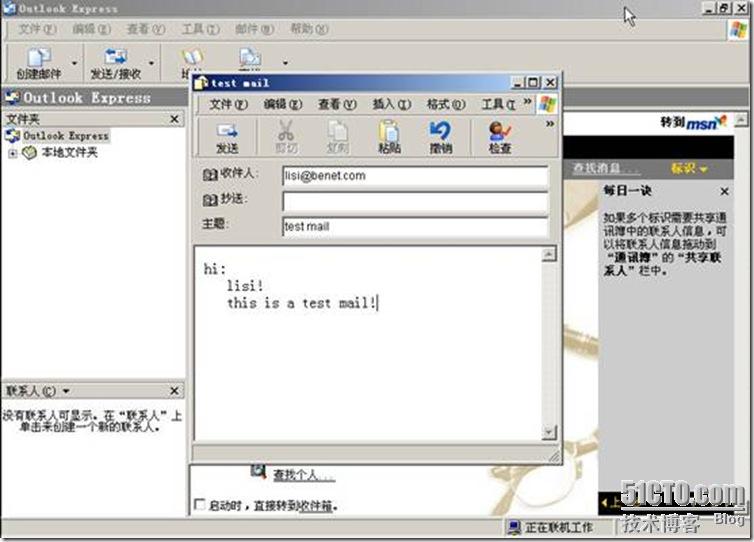Open the Contacts dropdown arrow
The height and width of the screenshot is (542, 754).
coord(66,391)
